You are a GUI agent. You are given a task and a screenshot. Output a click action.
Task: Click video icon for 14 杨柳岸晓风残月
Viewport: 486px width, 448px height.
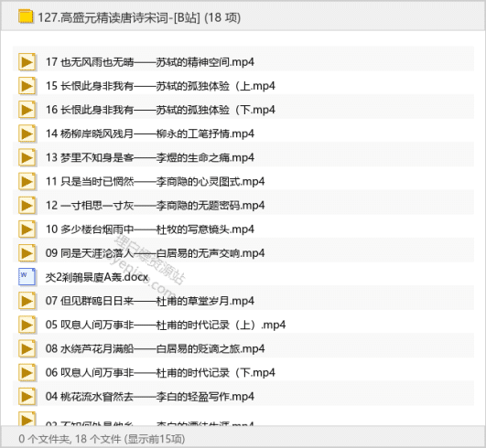coord(27,133)
